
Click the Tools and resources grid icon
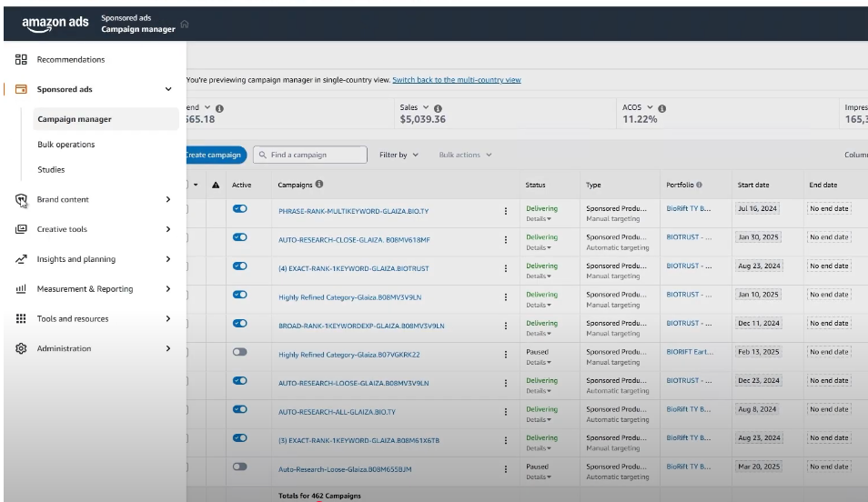click(x=21, y=319)
